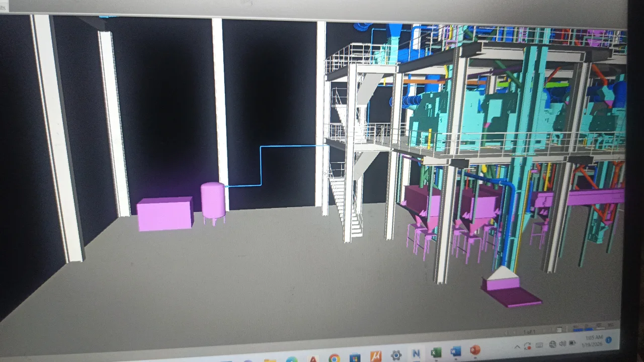Open network globe icon in system tray
This screenshot has width=644, height=362.
(x=552, y=344)
